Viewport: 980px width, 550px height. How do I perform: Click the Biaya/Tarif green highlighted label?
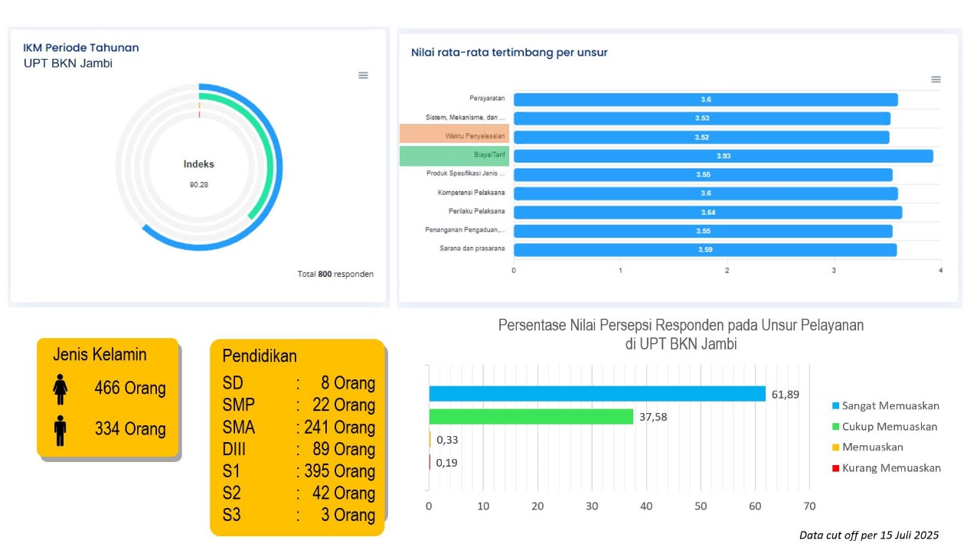455,156
